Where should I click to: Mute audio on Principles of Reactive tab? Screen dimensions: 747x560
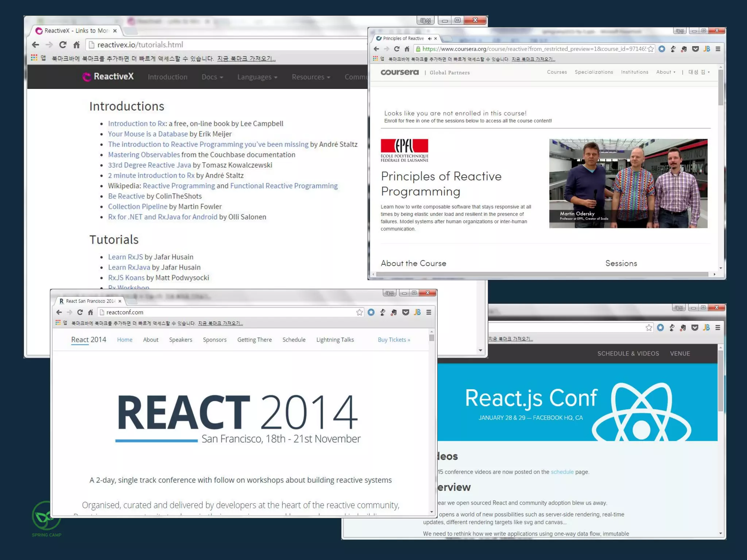pyautogui.click(x=429, y=38)
